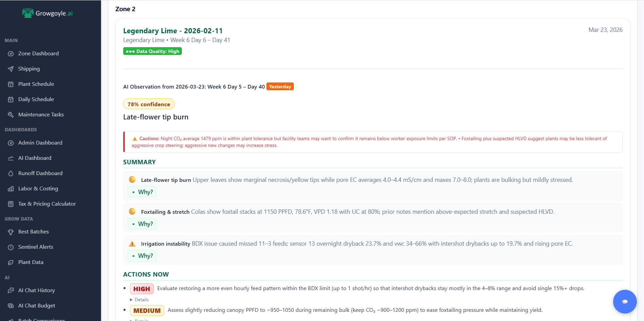This screenshot has height=321, width=644.
Task: Expand Details under the HIGH action item
Action: tap(139, 300)
